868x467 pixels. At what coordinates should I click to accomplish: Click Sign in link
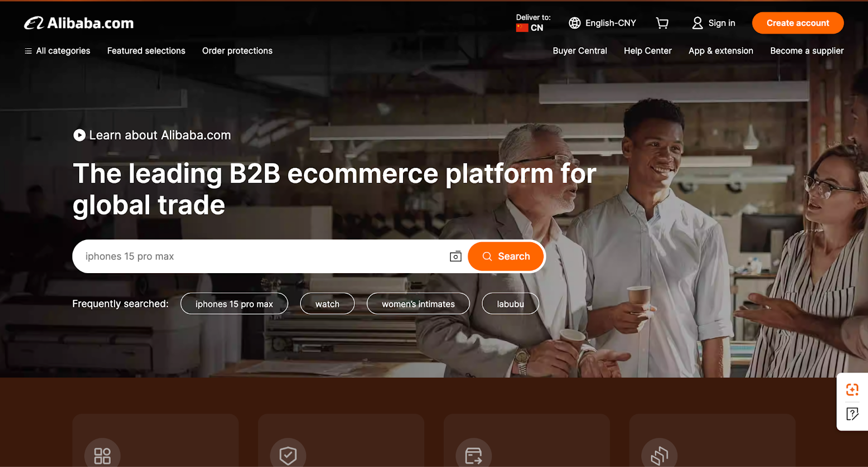pos(714,23)
